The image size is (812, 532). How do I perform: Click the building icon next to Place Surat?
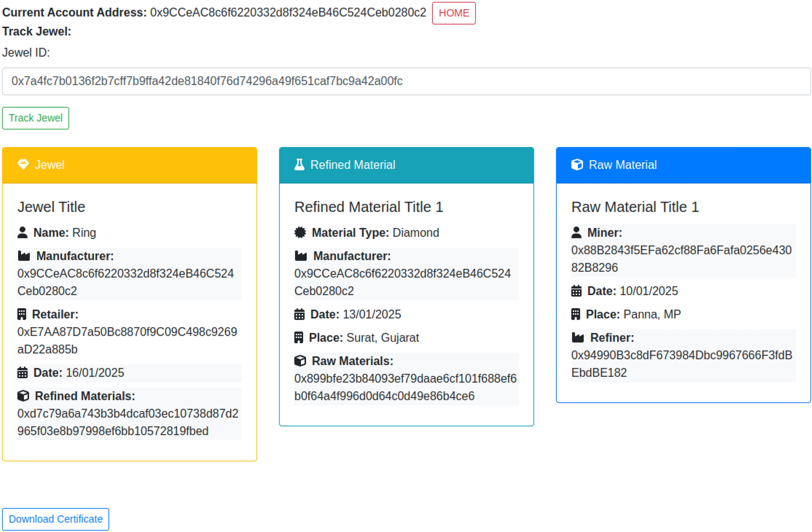[299, 338]
